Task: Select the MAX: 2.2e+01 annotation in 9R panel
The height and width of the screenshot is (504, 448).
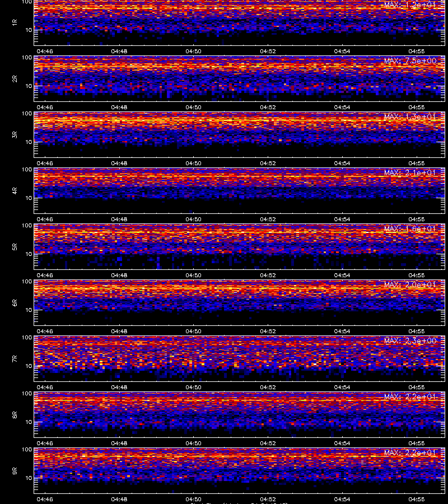Action: [x=410, y=452]
